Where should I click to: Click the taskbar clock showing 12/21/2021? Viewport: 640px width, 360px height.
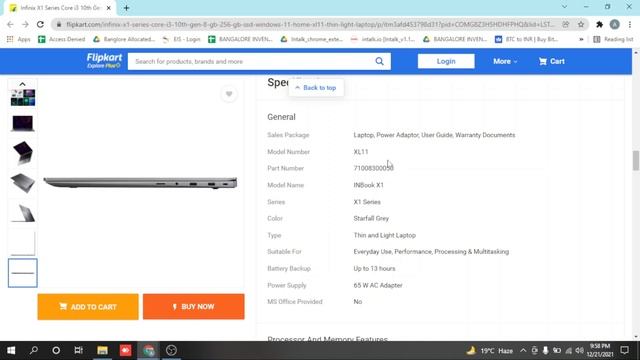(x=600, y=350)
